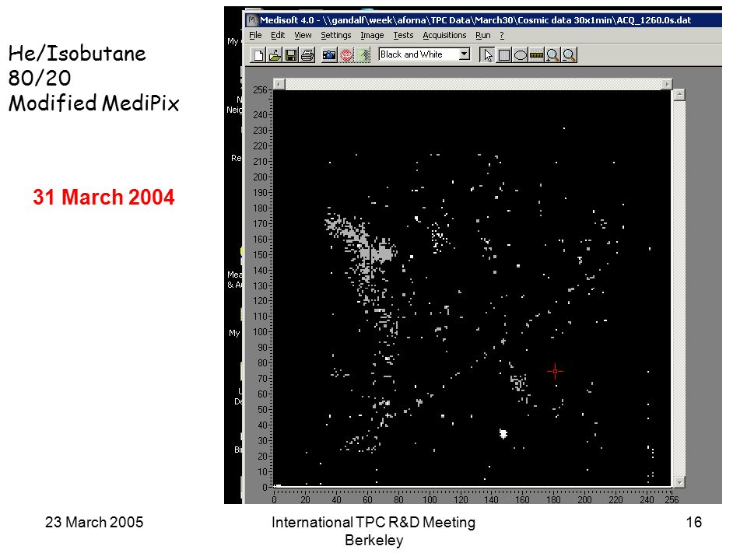Open the Black and White palette dropdown
The width and height of the screenshot is (747, 560).
tap(464, 54)
